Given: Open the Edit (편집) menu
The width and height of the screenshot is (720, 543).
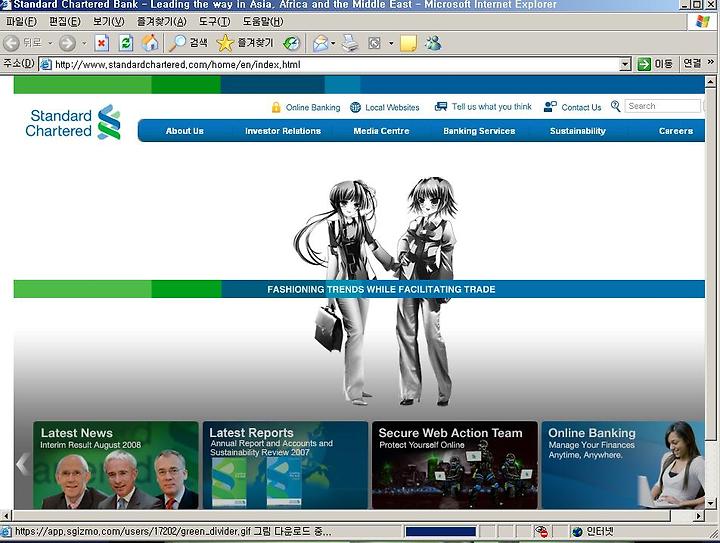Looking at the screenshot, I should pyautogui.click(x=65, y=22).
